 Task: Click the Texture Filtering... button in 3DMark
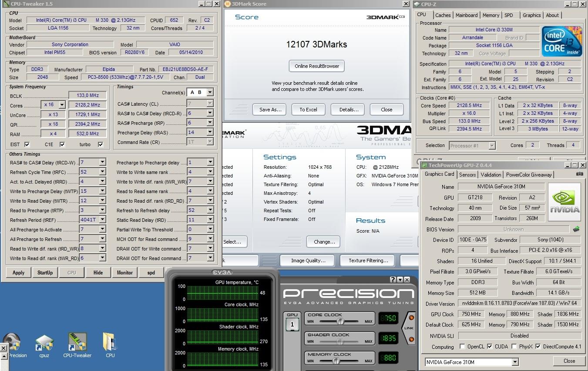[x=368, y=261]
